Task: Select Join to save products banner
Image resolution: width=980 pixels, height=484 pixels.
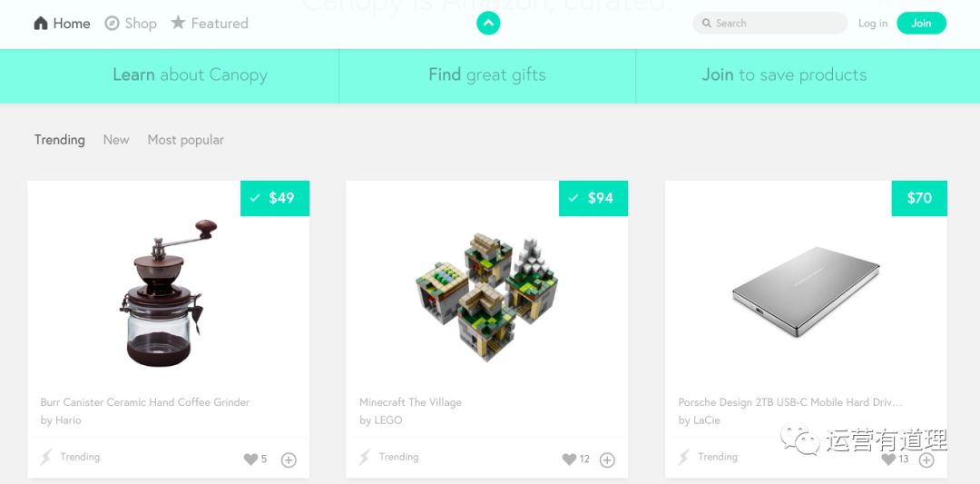Action: tap(784, 75)
